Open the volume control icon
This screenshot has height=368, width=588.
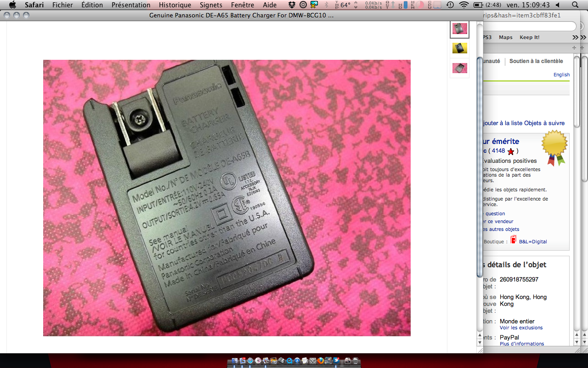coord(558,5)
